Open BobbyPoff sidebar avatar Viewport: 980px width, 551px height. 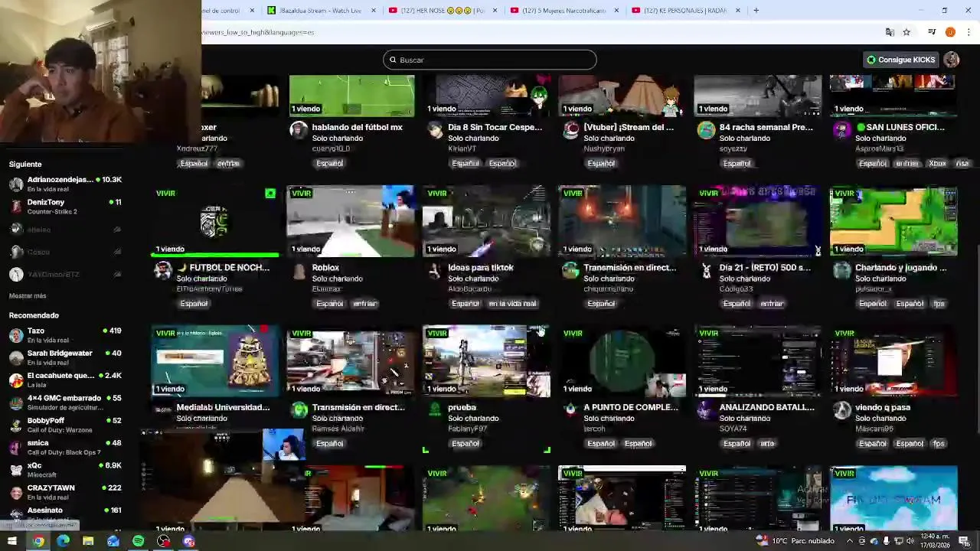[x=16, y=425]
